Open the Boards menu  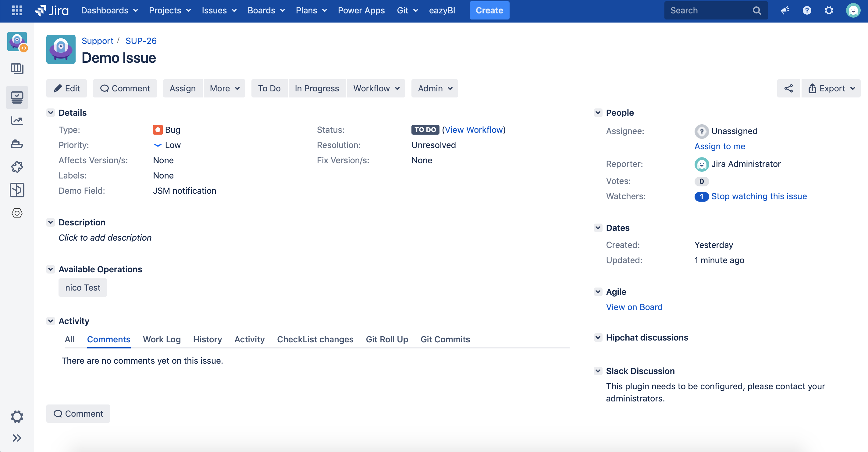tap(266, 10)
